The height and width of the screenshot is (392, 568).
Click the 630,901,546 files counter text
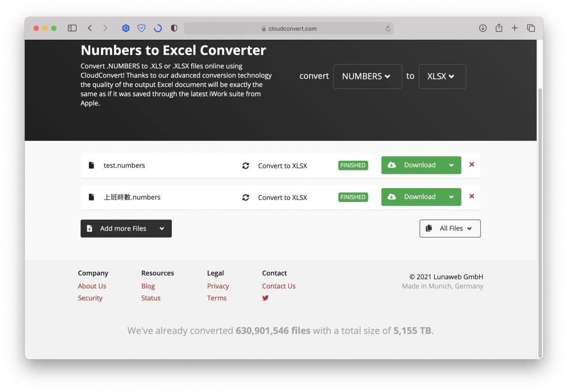click(x=273, y=331)
